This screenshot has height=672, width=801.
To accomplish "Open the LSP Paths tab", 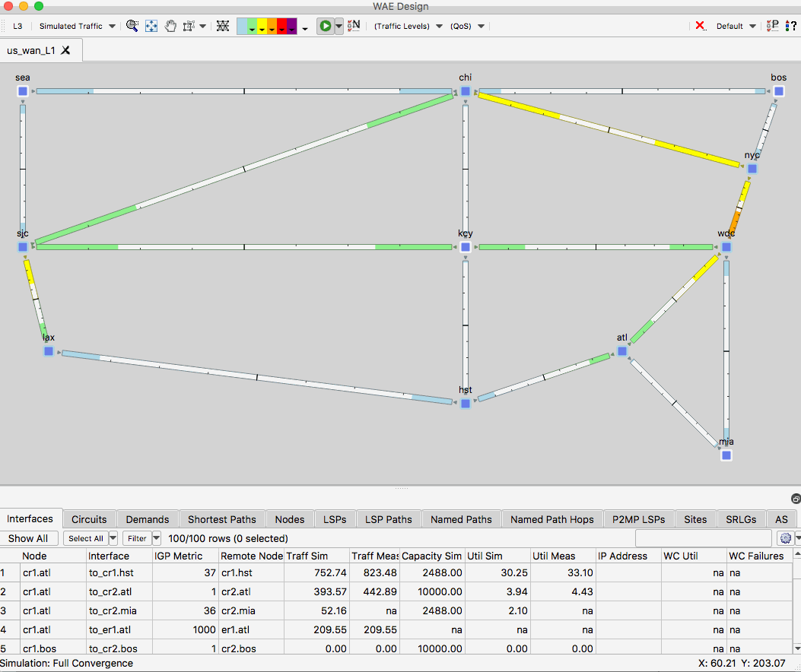I will (x=388, y=519).
